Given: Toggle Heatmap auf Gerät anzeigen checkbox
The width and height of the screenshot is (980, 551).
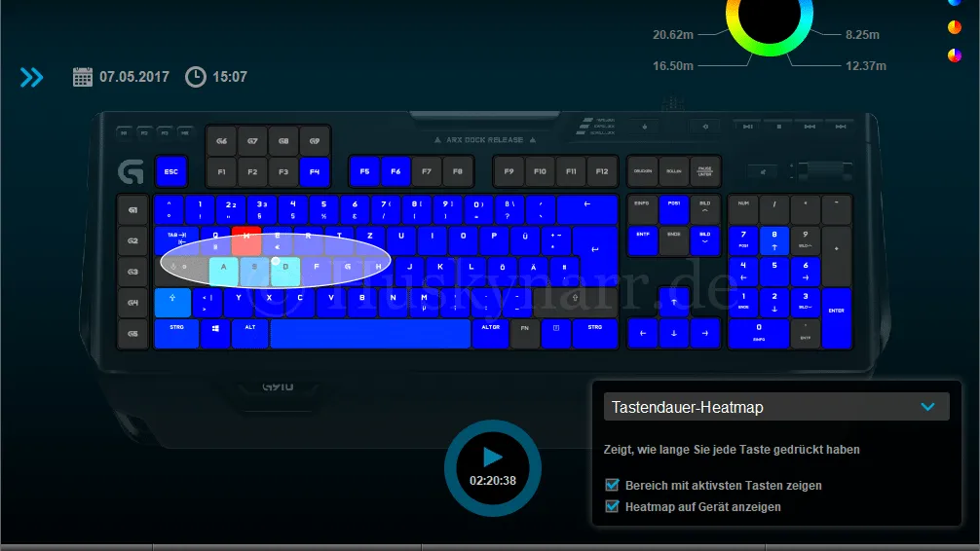Looking at the screenshot, I should point(612,506).
